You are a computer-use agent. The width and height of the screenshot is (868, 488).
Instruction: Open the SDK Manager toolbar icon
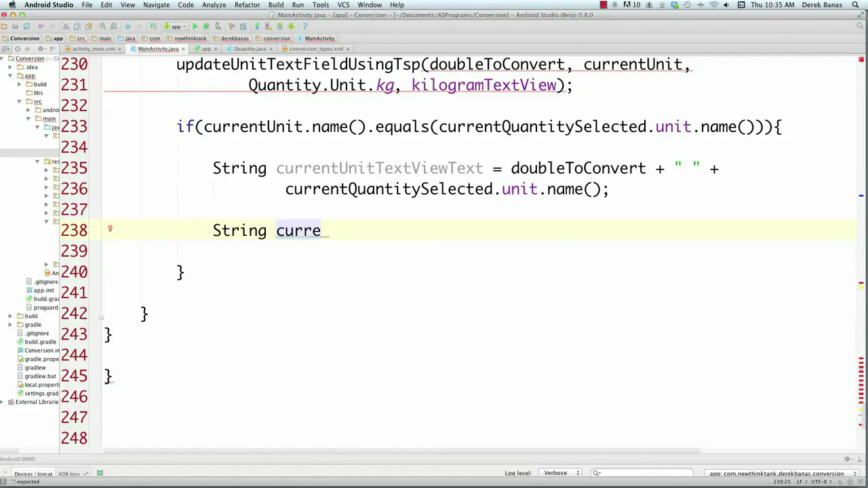279,26
